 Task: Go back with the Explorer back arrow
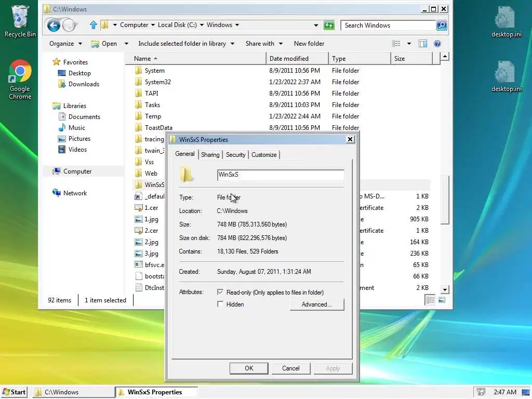[54, 25]
